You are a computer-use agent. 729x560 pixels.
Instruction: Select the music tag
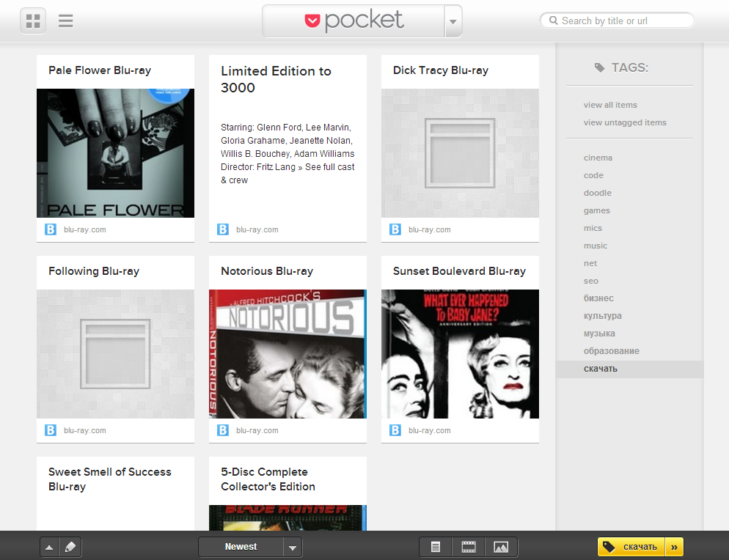(595, 246)
